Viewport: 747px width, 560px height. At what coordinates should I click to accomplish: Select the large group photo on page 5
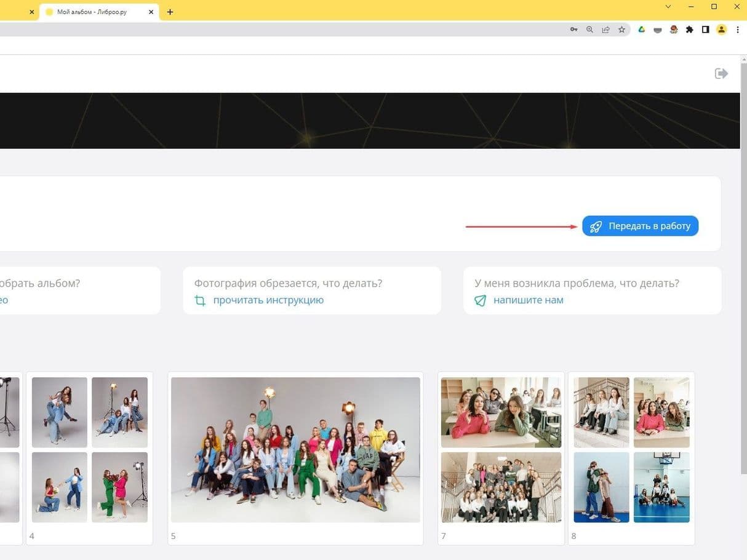click(295, 449)
